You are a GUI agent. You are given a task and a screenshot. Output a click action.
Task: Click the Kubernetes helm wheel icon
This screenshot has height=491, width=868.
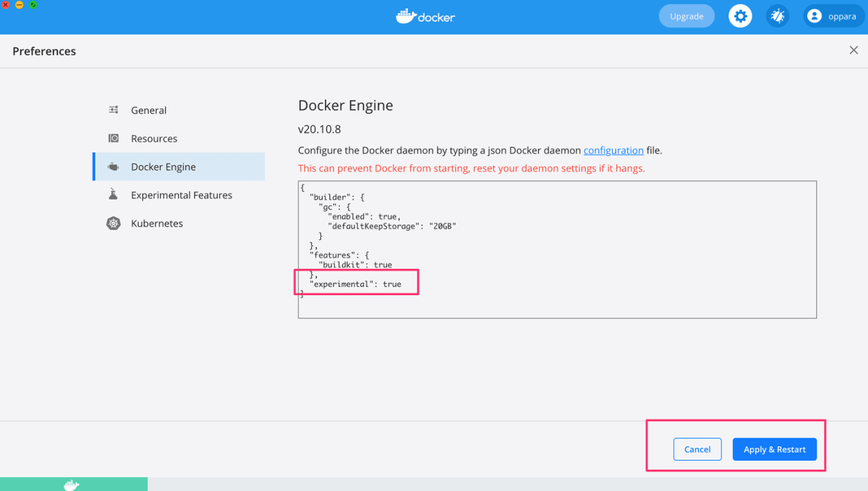coord(114,223)
